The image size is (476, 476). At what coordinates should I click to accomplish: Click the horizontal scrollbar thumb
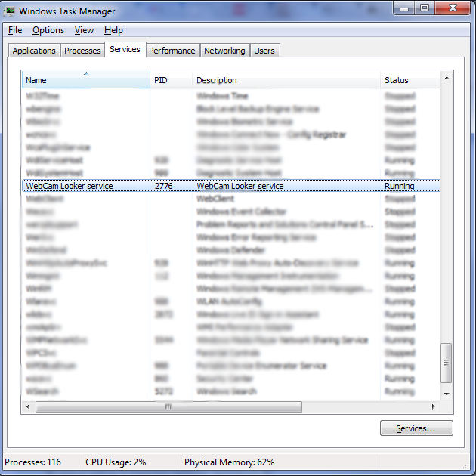[168, 406]
